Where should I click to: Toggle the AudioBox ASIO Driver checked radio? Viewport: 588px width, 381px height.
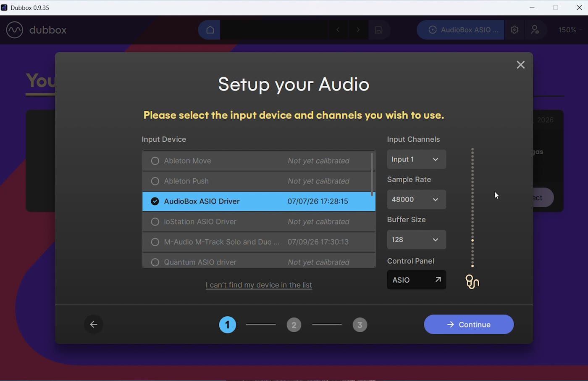pos(155,201)
